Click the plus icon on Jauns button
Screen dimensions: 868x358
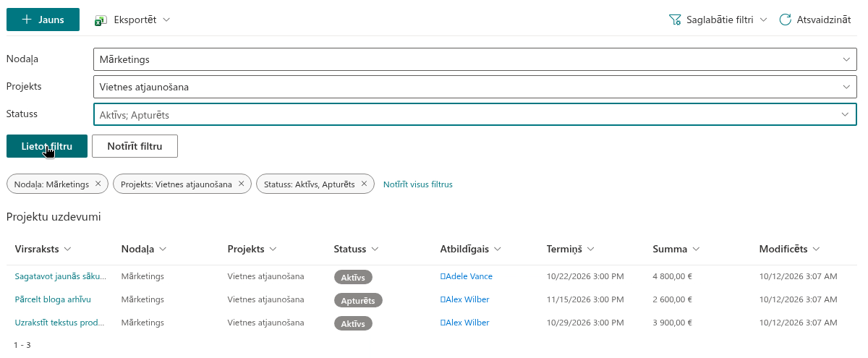coord(27,20)
